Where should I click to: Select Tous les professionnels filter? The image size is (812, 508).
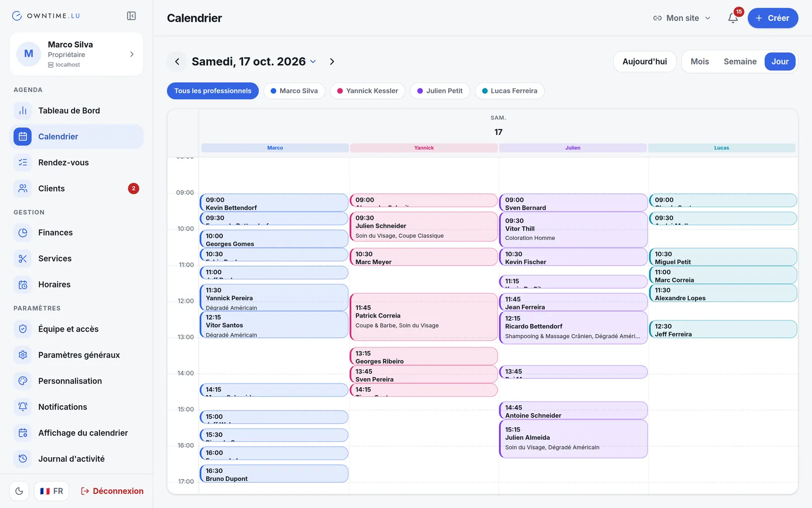[213, 91]
